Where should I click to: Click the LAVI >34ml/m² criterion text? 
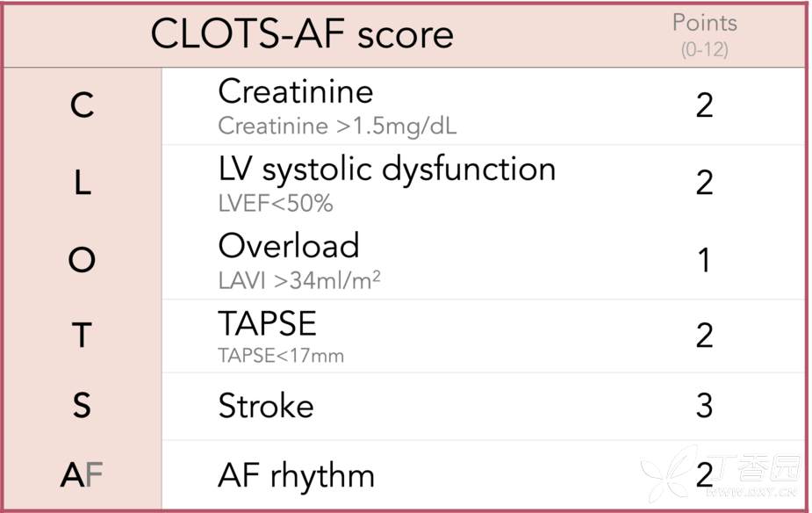tap(298, 281)
